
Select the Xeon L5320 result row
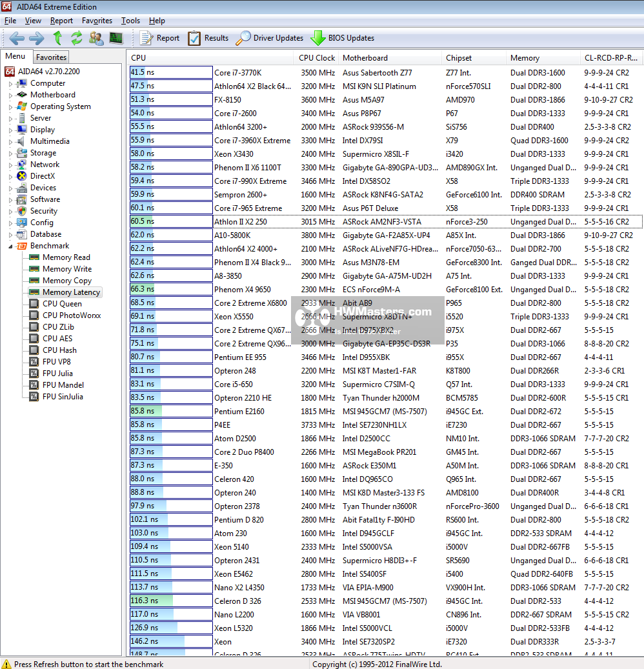pos(385,628)
